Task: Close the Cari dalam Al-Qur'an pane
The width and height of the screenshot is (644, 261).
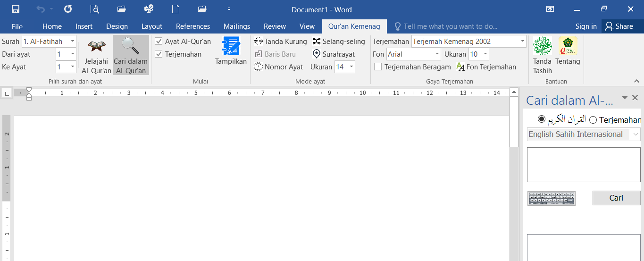Action: click(635, 98)
